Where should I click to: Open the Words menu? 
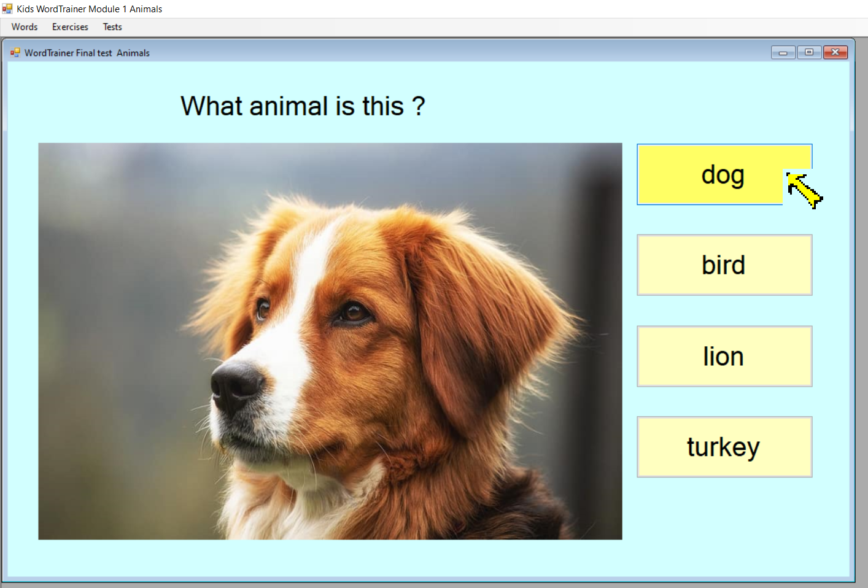click(x=25, y=27)
